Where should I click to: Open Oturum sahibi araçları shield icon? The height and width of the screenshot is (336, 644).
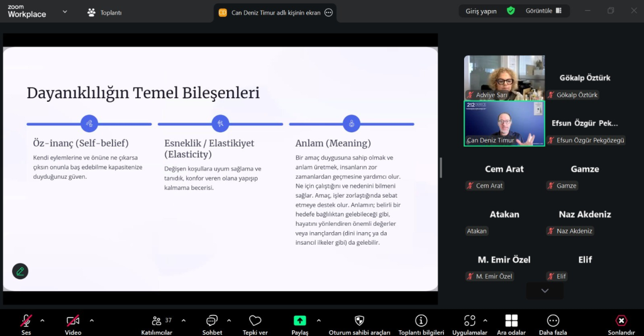pyautogui.click(x=359, y=321)
